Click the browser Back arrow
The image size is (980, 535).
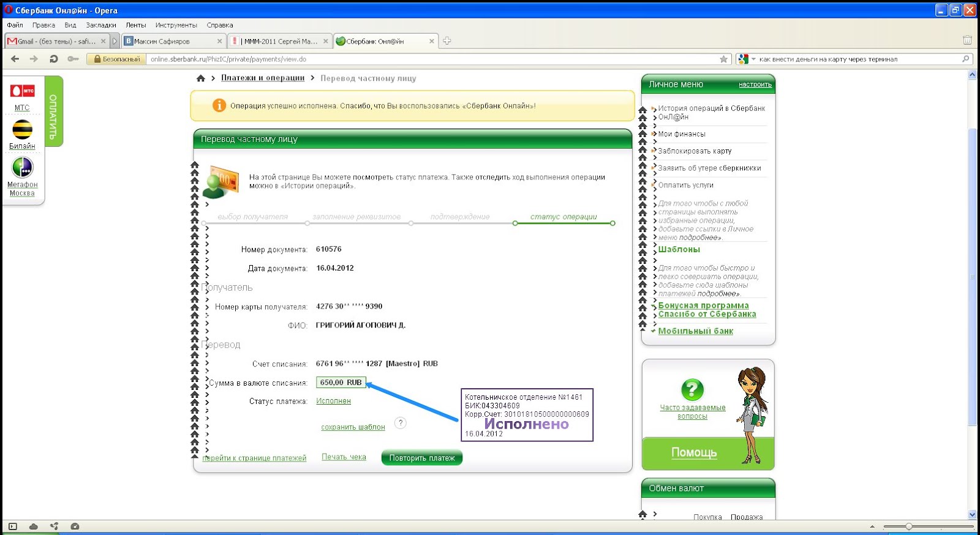(x=15, y=59)
